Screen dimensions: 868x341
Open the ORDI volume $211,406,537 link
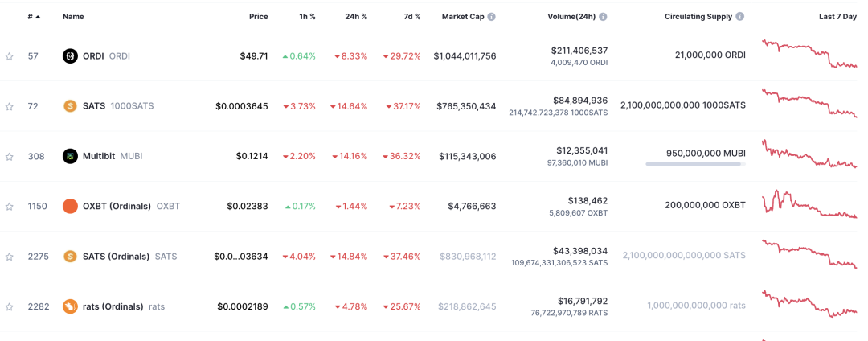pyautogui.click(x=579, y=50)
